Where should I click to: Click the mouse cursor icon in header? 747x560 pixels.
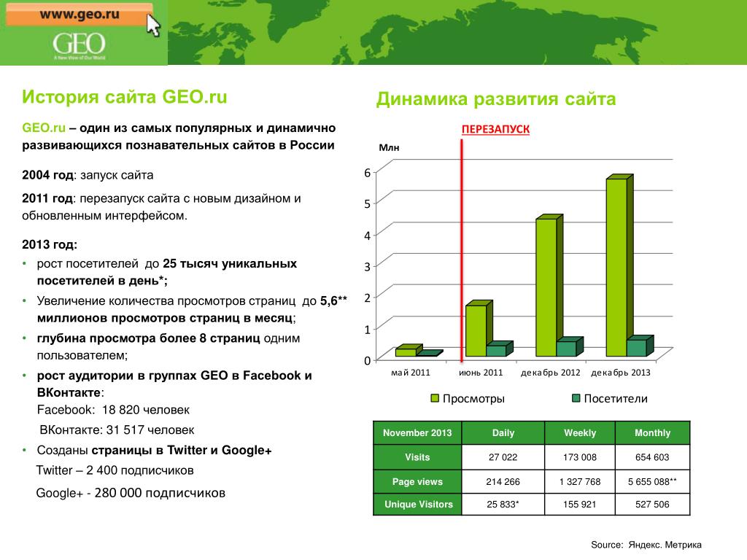[153, 26]
